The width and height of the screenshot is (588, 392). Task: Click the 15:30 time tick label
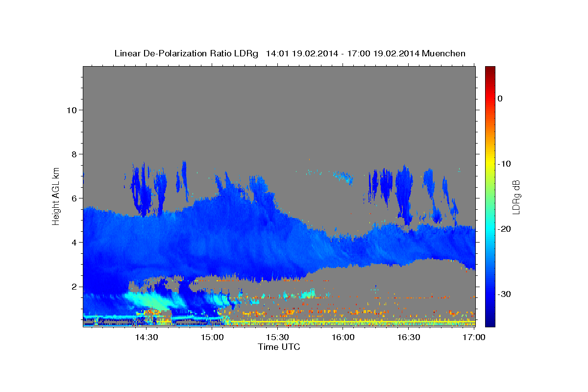click(x=277, y=337)
